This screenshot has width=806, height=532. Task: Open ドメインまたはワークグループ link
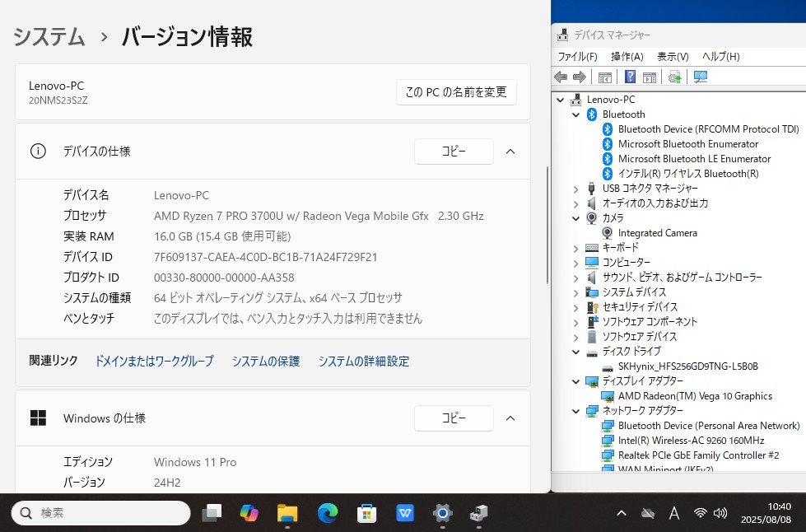tap(154, 362)
